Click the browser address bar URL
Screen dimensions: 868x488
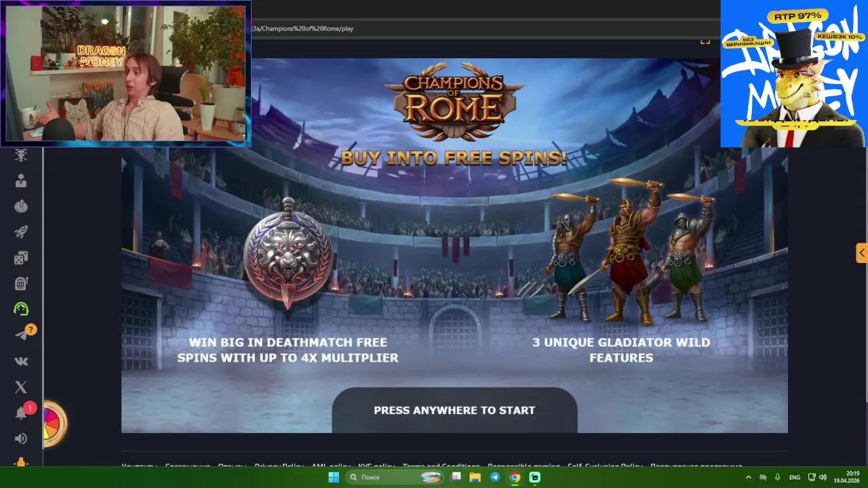click(302, 28)
